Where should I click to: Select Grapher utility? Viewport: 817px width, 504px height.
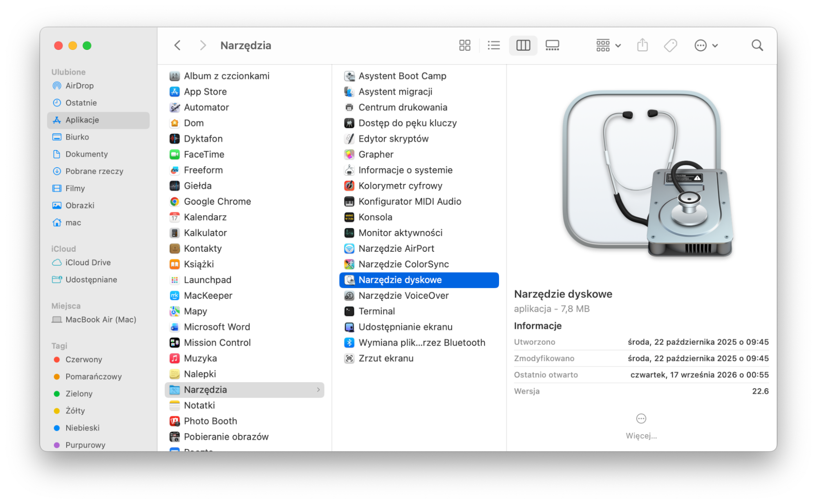(x=419, y=155)
